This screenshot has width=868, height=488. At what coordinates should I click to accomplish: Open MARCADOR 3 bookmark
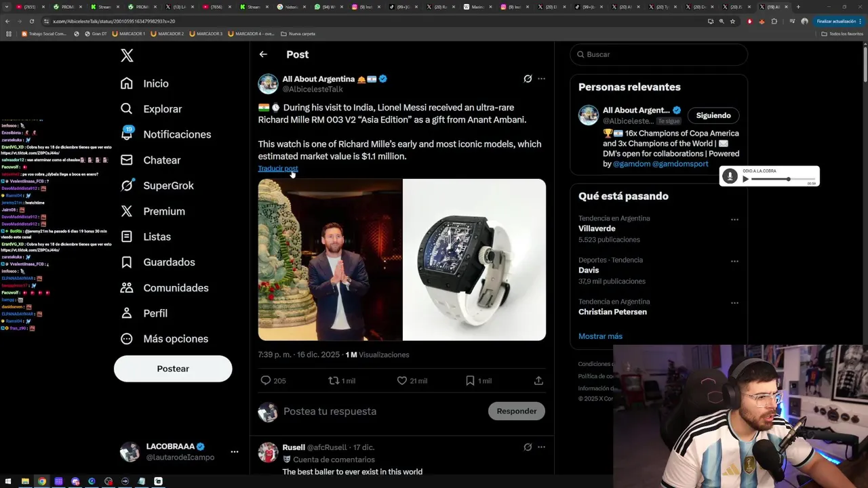[x=206, y=33]
